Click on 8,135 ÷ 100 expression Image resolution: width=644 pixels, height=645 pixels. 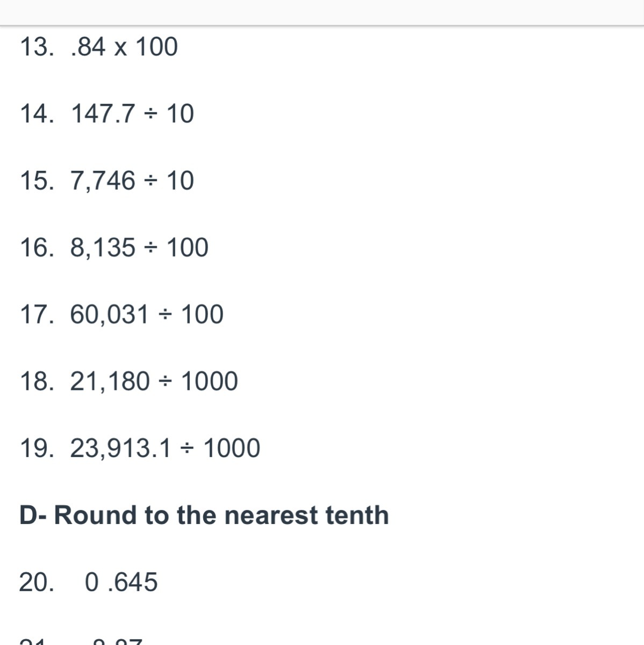(x=139, y=248)
